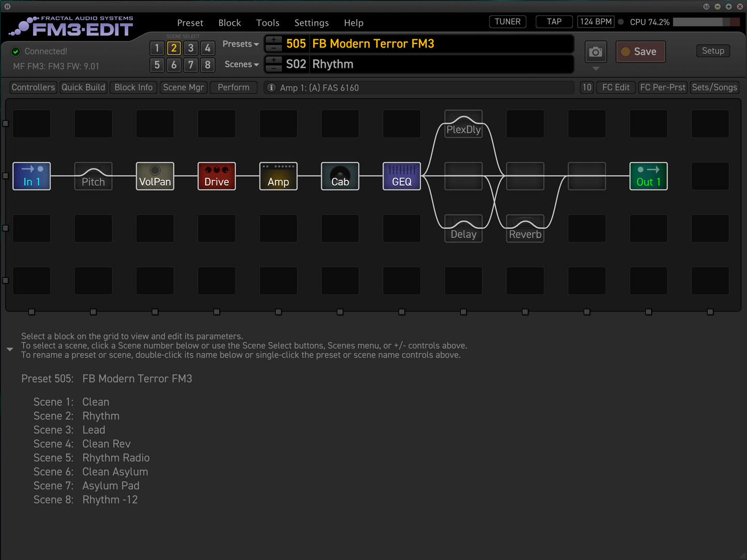The image size is (747, 560).
Task: Open the Settings menu
Action: click(311, 23)
